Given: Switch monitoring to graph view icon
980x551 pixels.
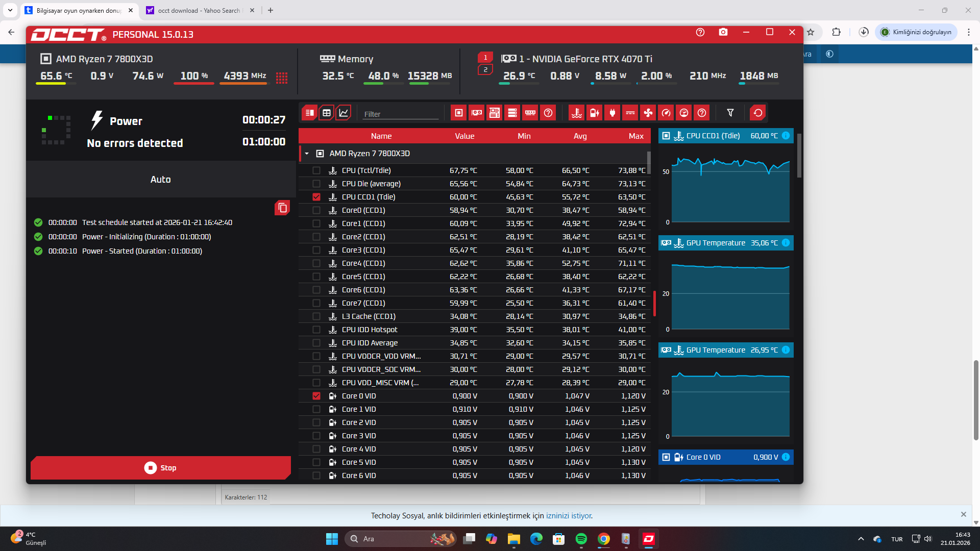Looking at the screenshot, I should [344, 113].
